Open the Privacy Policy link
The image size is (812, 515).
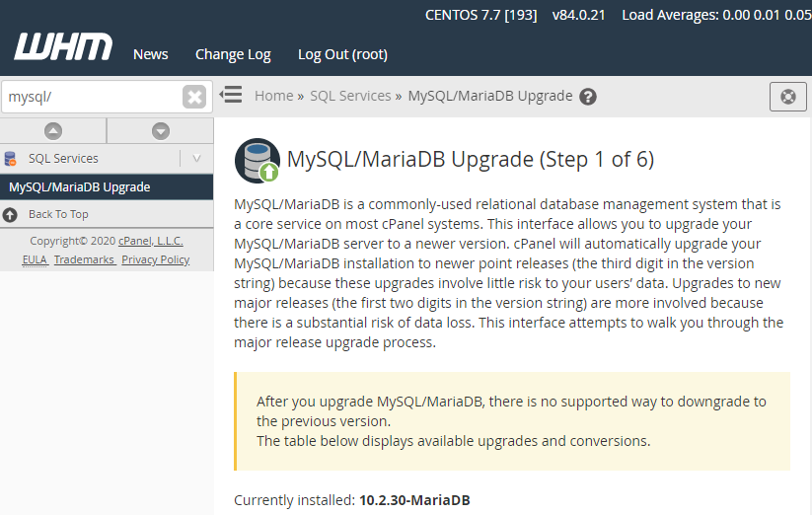[155, 259]
